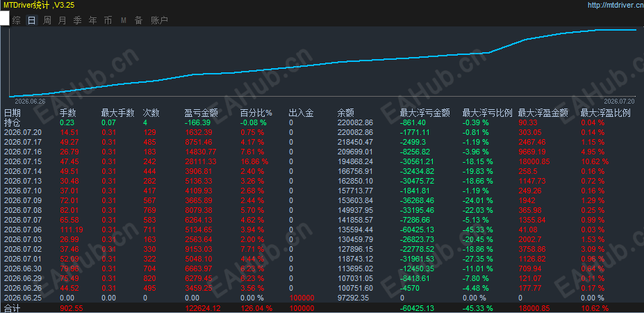Click the 日期 column header
Screen dimensions: 644x313
(x=13, y=113)
